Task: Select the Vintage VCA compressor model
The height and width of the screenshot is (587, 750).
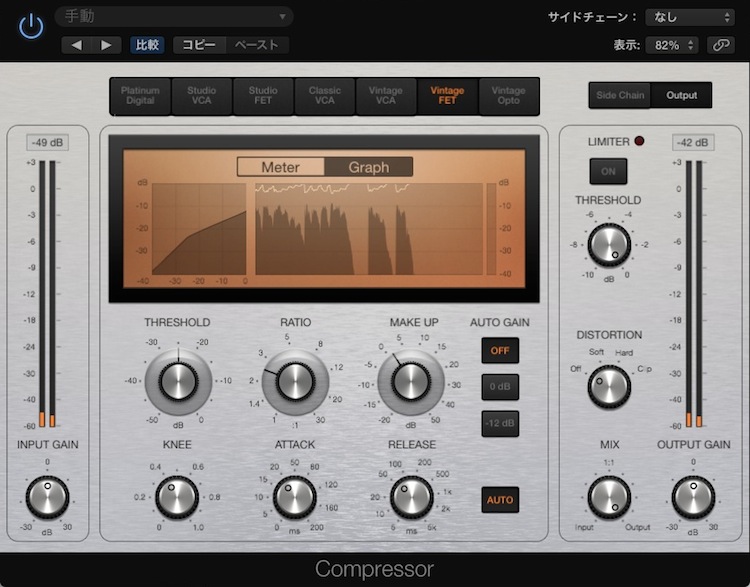Action: 386,96
